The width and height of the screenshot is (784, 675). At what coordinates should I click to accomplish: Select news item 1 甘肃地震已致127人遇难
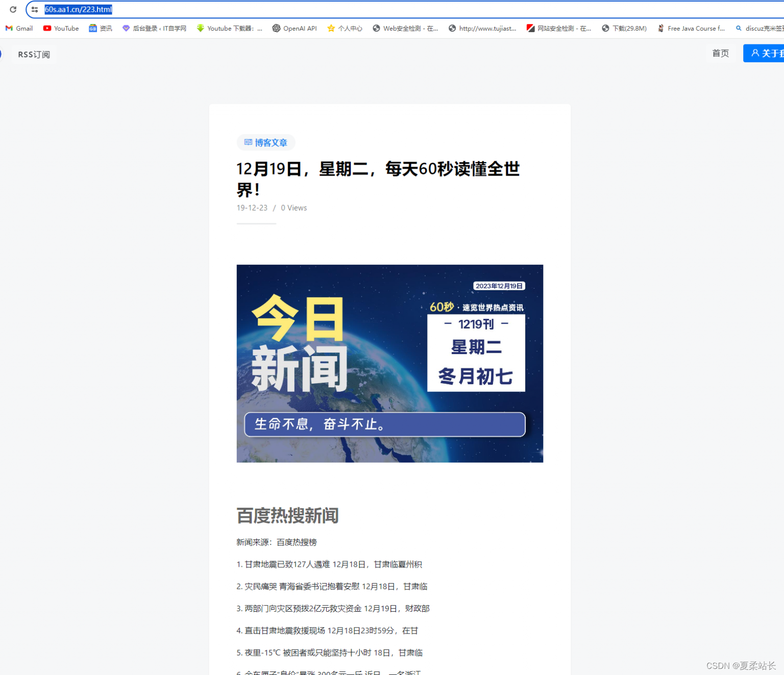click(x=329, y=564)
